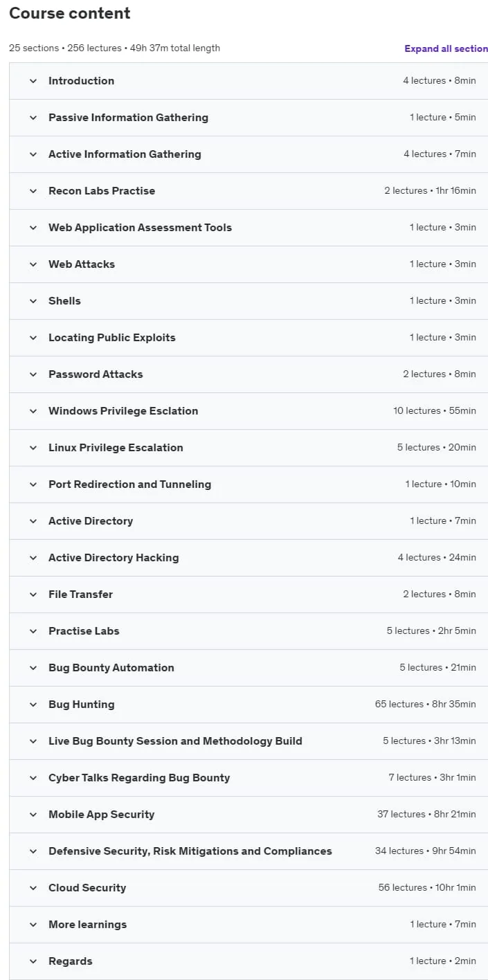The image size is (488, 980).
Task: Click the More learnings section row
Action: [x=248, y=925]
